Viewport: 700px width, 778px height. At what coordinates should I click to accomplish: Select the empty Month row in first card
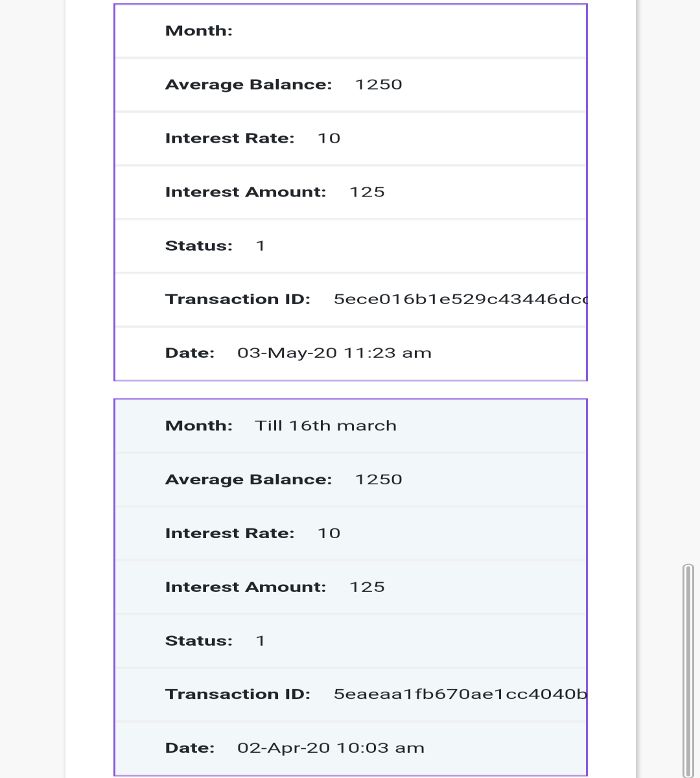pyautogui.click(x=351, y=31)
